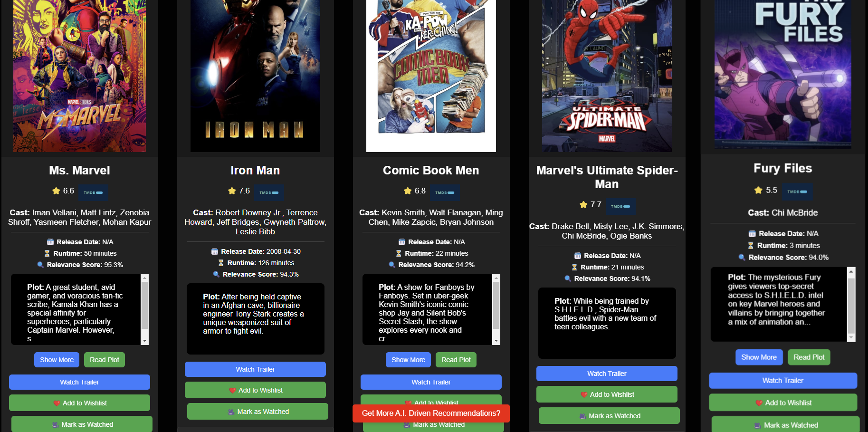Image resolution: width=868 pixels, height=432 pixels.
Task: Click the calendar icon in the Fury Files card
Action: (752, 234)
